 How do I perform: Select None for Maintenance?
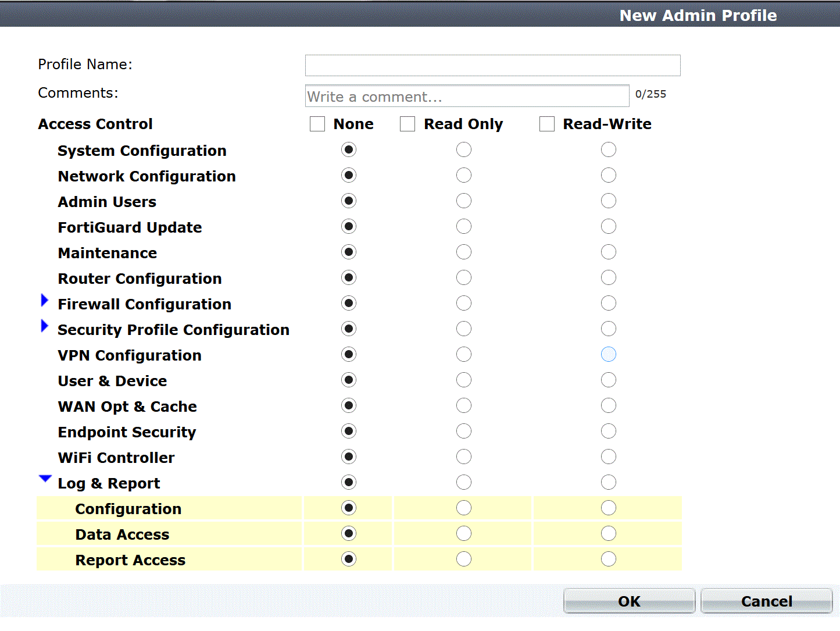[349, 252]
